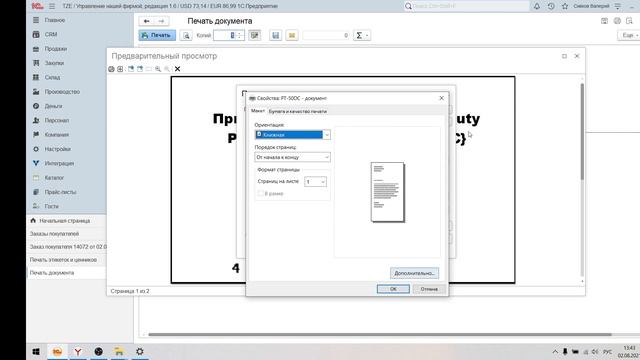Screen dimensions: 640x360
Task: Click the edit layout icon after copies field
Action: [x=255, y=36]
